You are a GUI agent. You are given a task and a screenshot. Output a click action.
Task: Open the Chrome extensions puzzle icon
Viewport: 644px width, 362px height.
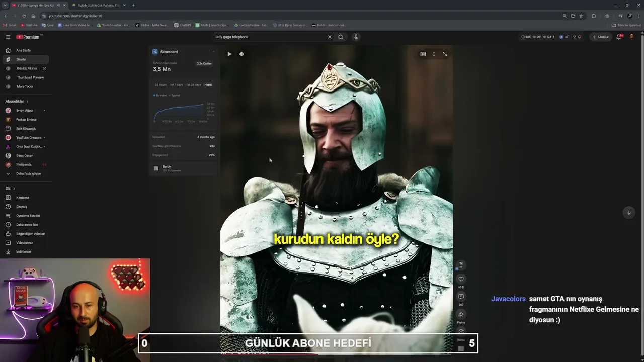[594, 16]
